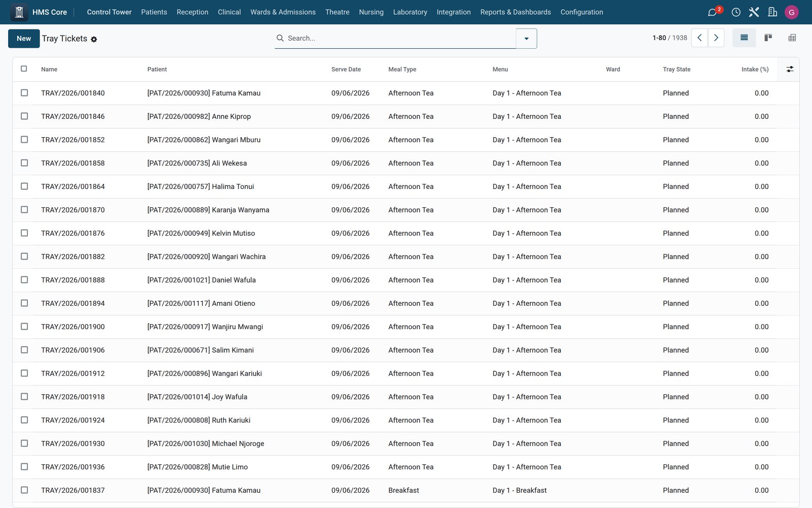Click the New button
812x508 pixels.
pos(24,39)
